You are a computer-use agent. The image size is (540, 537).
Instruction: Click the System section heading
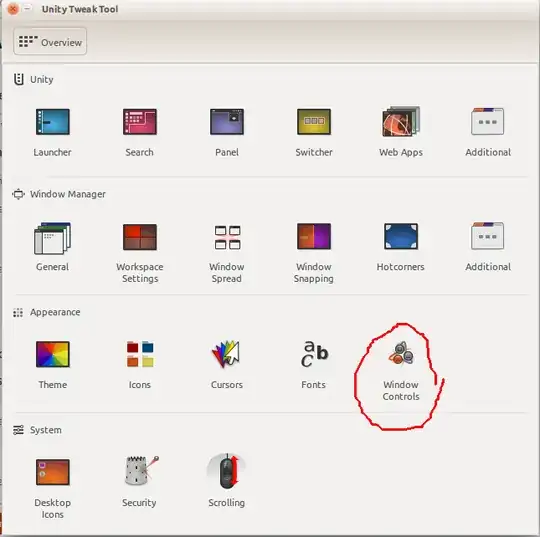pyautogui.click(x=46, y=430)
